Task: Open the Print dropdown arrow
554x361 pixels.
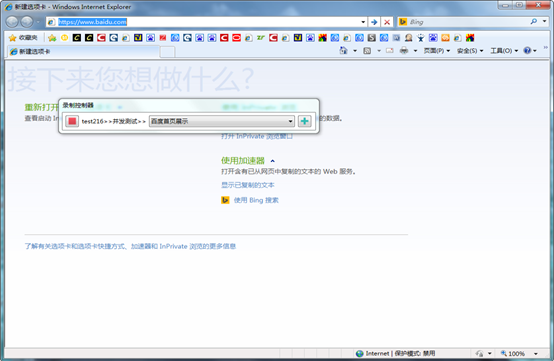Action: click(415, 51)
